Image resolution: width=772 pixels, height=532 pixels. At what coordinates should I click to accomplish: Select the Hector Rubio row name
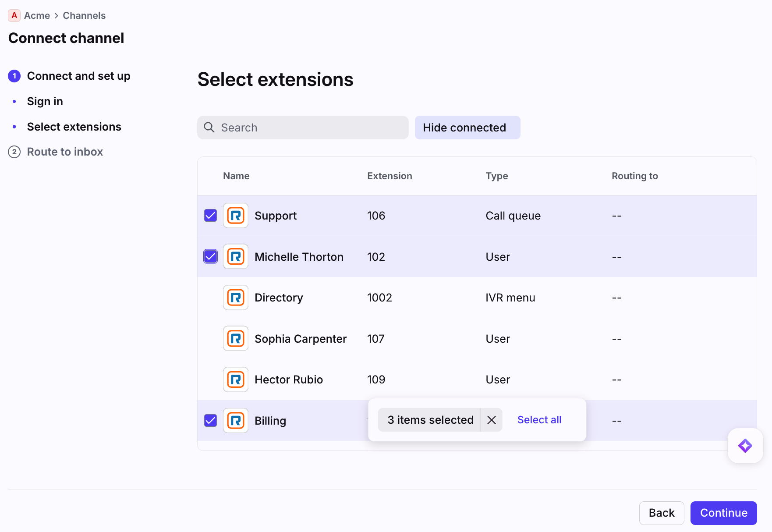click(289, 379)
